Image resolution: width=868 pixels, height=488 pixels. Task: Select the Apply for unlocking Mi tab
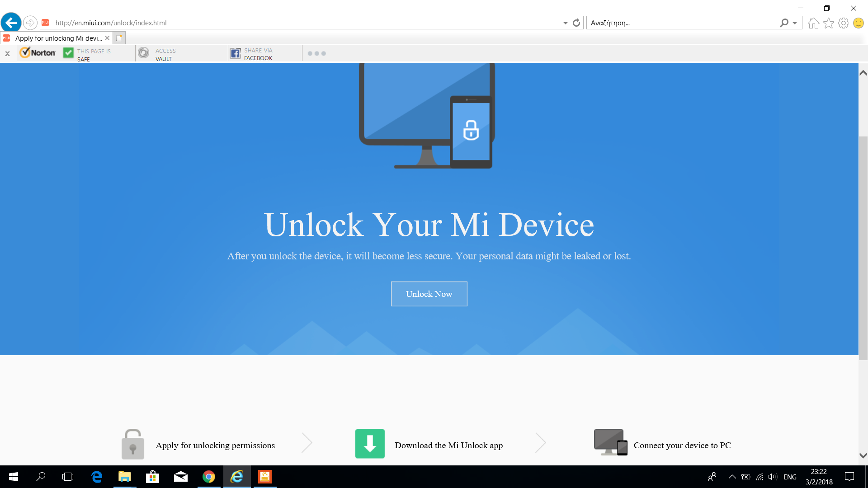(58, 38)
